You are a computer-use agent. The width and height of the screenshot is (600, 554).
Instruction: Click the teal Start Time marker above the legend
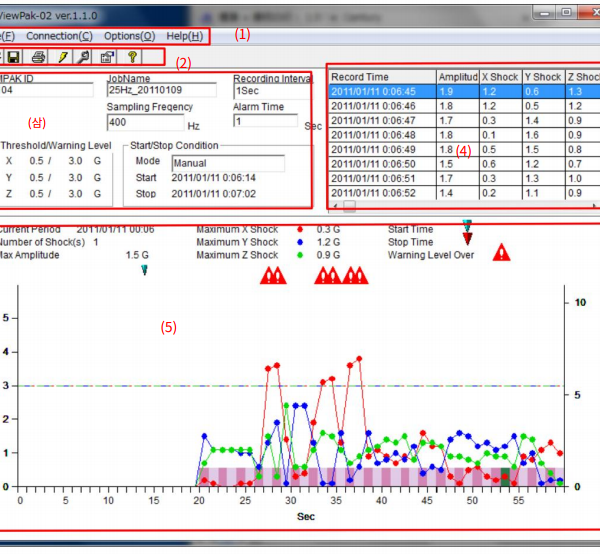(466, 224)
